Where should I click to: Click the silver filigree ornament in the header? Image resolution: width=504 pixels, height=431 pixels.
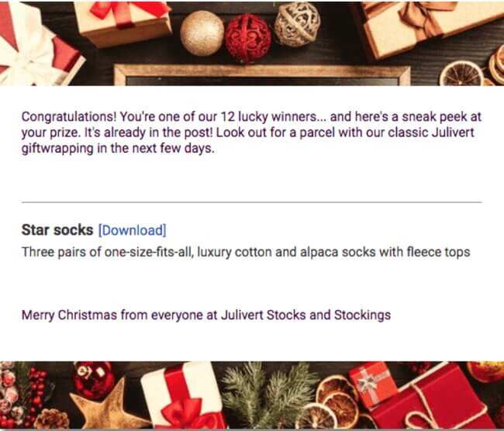(x=298, y=23)
